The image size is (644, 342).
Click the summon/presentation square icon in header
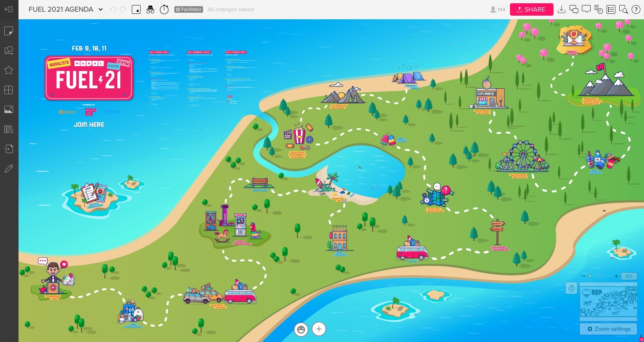[x=136, y=9]
